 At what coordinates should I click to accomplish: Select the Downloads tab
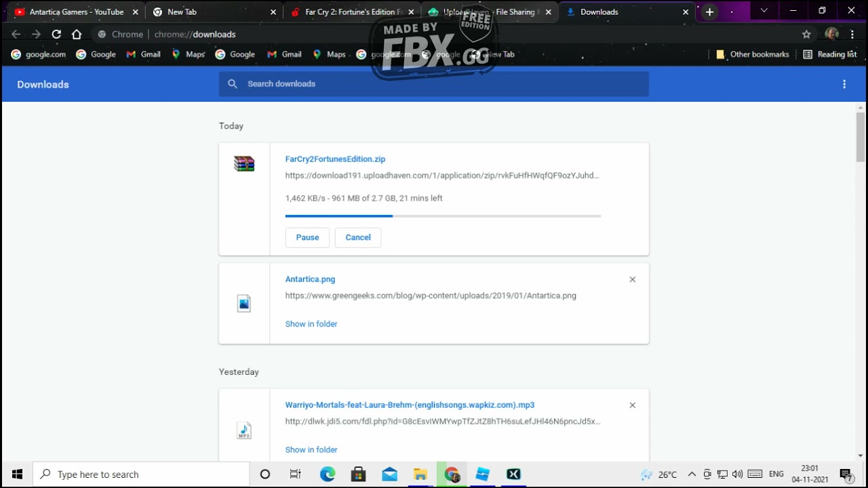point(627,12)
